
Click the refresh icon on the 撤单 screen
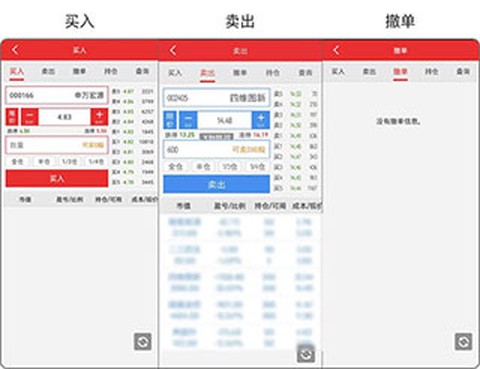(464, 342)
